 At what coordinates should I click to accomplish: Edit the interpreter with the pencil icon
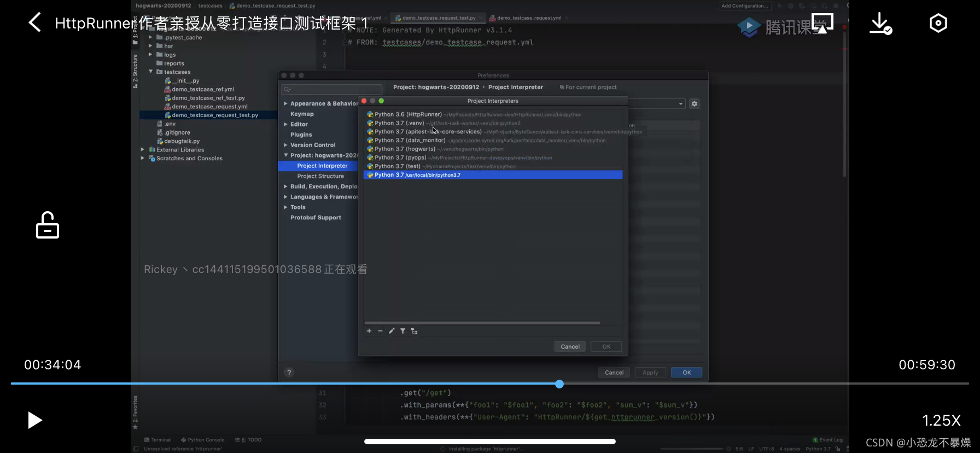[392, 331]
